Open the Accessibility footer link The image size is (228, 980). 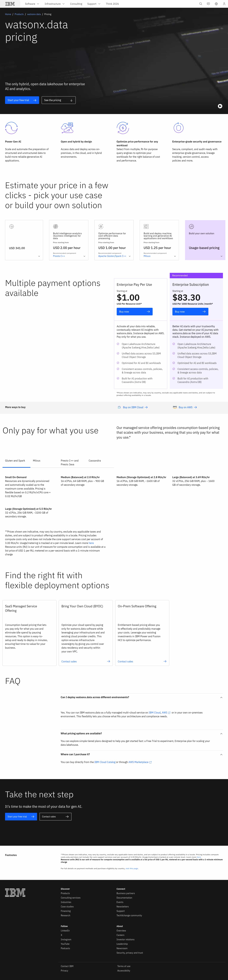[124, 971]
